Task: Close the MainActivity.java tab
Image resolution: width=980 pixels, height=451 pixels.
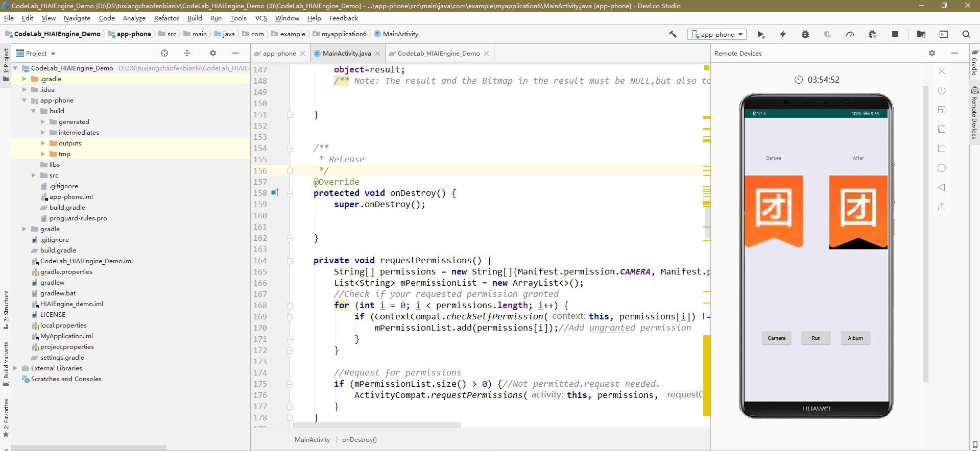Action: [377, 53]
